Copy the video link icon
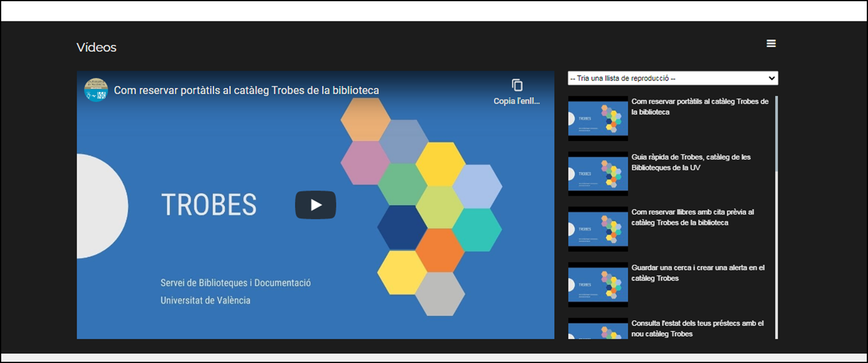The width and height of the screenshot is (868, 363). coord(517,85)
